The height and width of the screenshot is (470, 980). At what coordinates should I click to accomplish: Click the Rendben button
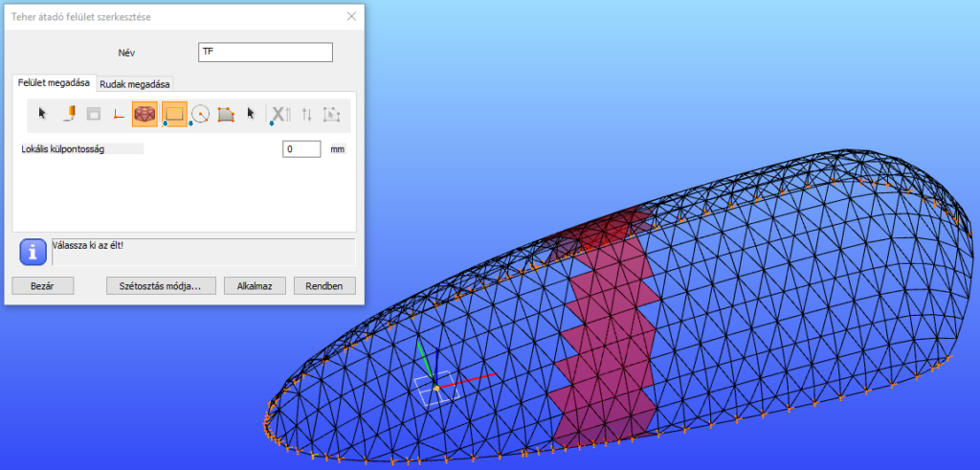pyautogui.click(x=324, y=285)
